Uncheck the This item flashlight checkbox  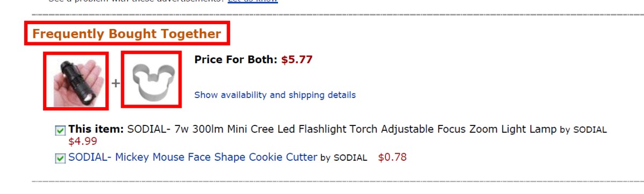click(60, 130)
